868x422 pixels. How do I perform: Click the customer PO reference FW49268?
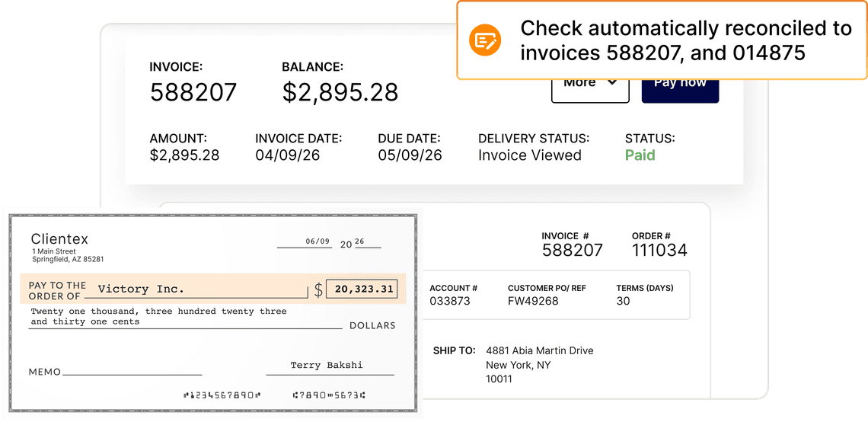pos(533,301)
